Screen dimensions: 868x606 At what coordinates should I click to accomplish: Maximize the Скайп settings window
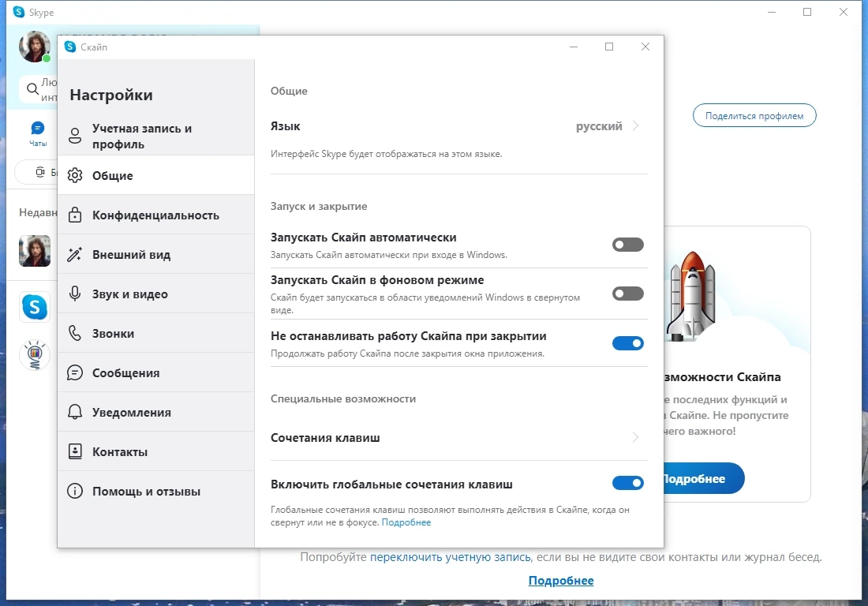coord(609,47)
